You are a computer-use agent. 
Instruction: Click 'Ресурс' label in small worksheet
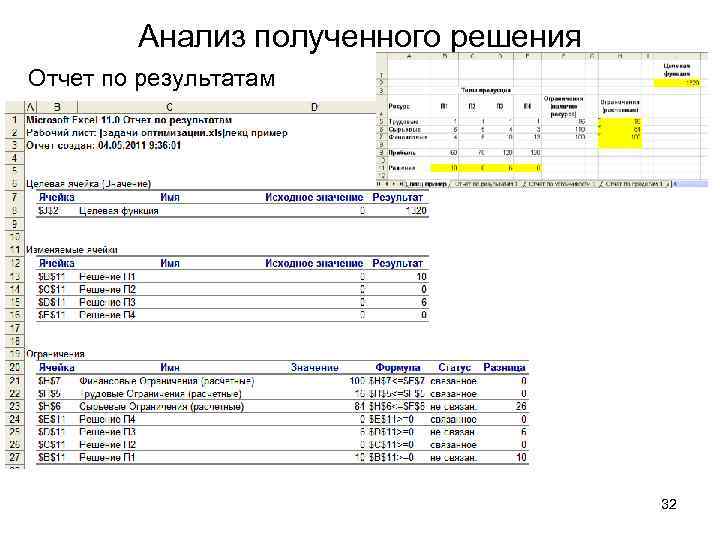tap(399, 107)
